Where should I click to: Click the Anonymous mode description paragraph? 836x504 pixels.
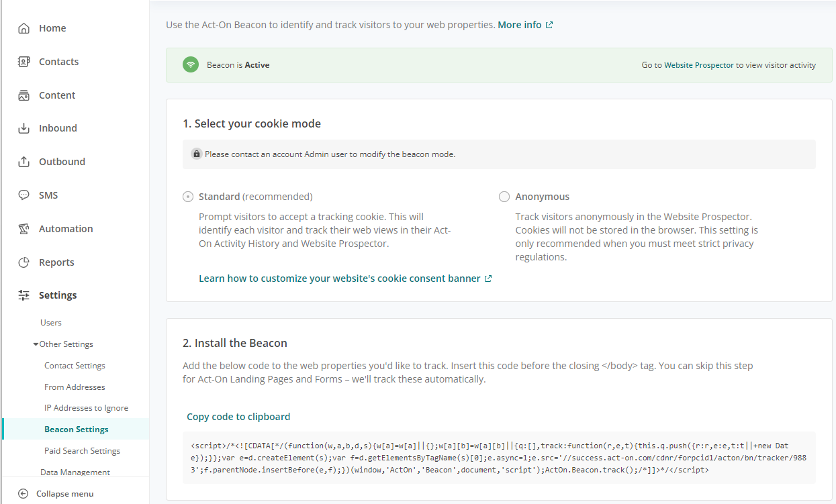tap(637, 237)
